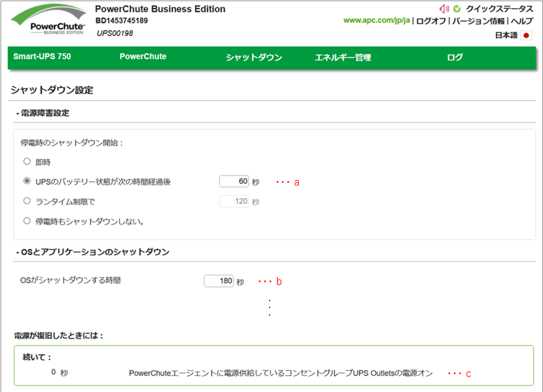The image size is (543, 392).
Task: Click the 電源が復旧したときには heading
Action: [59, 336]
